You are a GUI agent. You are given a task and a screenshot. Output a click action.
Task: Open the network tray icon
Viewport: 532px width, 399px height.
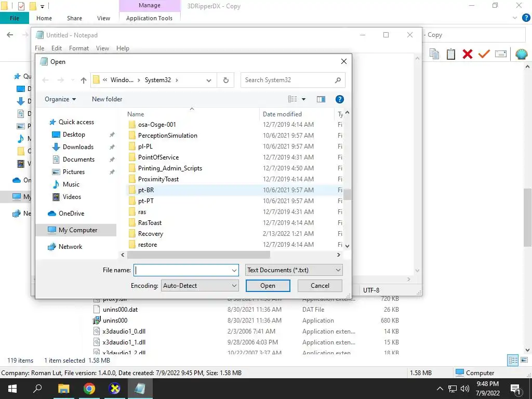[x=453, y=389]
